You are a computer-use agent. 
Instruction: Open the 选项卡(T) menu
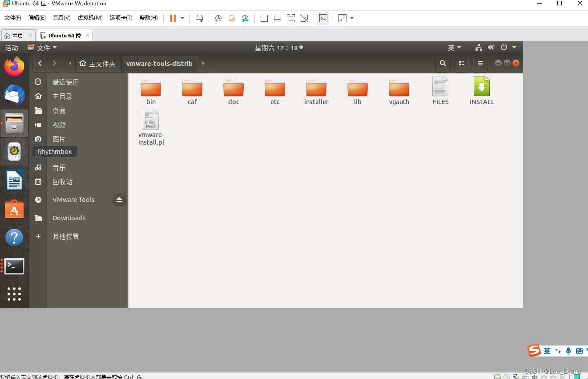pyautogui.click(x=121, y=18)
